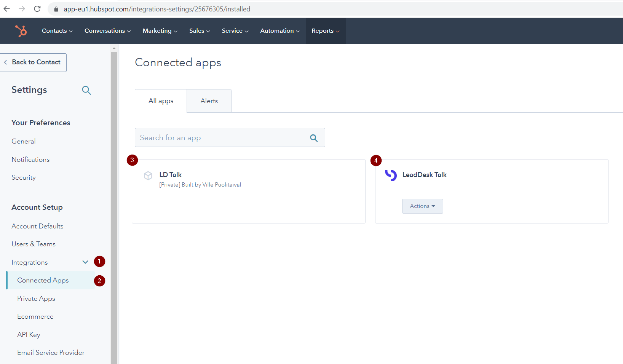Click the Connected apps page heading
The height and width of the screenshot is (364, 623).
click(178, 63)
